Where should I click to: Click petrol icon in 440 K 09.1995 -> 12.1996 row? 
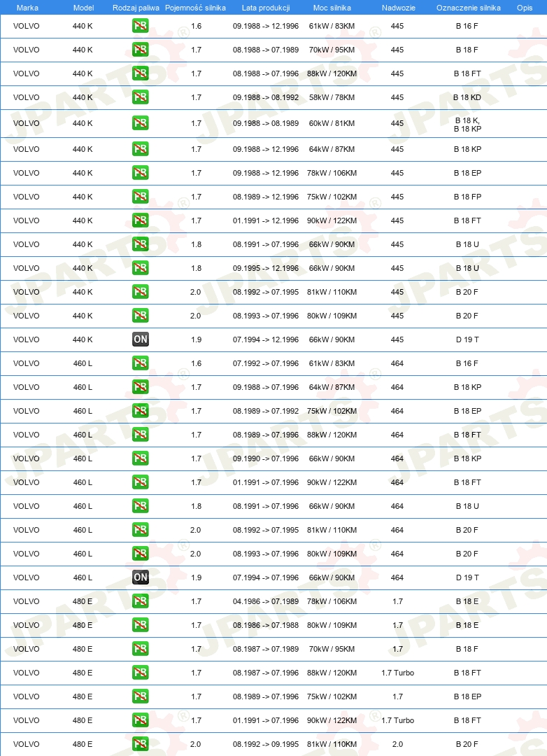click(x=140, y=268)
